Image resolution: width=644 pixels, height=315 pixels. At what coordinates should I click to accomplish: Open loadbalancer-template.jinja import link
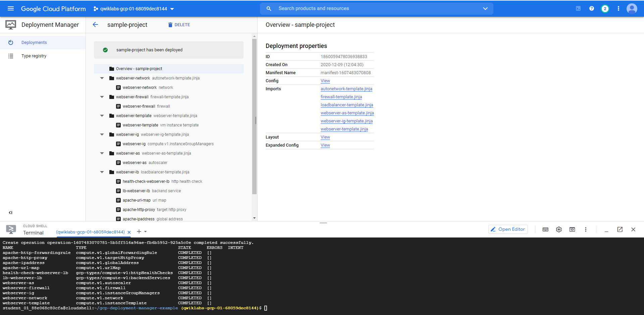tap(347, 105)
